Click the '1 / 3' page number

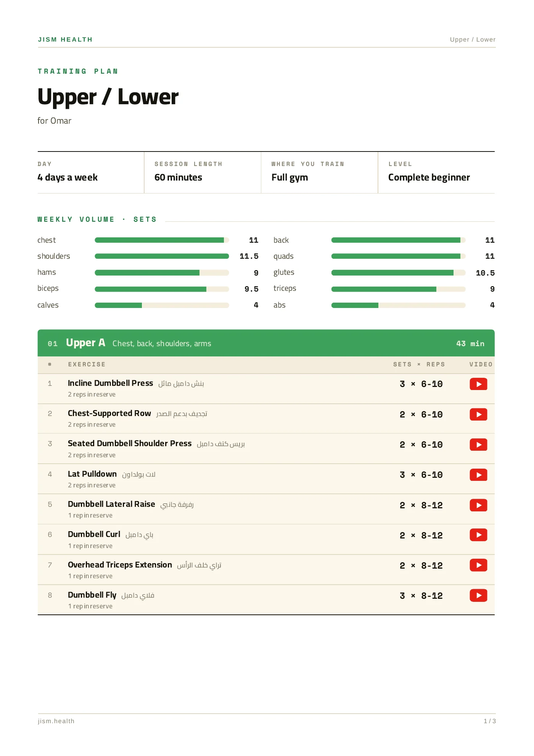pos(490,721)
